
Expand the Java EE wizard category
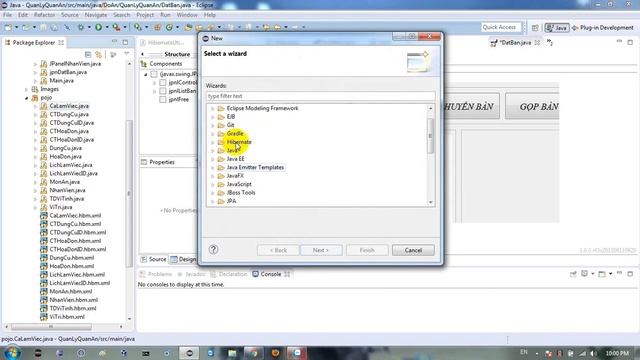coord(213,159)
